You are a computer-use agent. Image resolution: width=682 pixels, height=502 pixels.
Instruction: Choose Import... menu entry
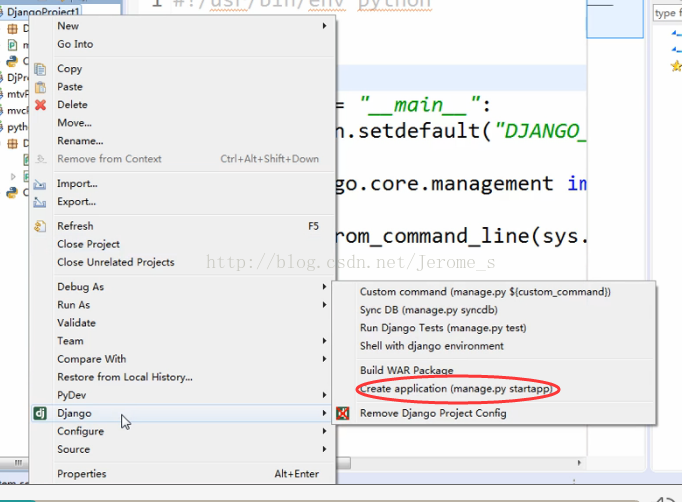coord(77,184)
